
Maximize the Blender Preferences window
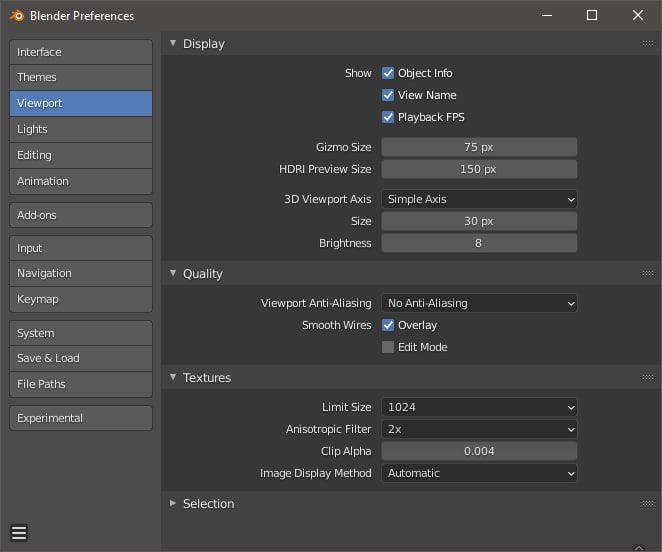pos(592,15)
